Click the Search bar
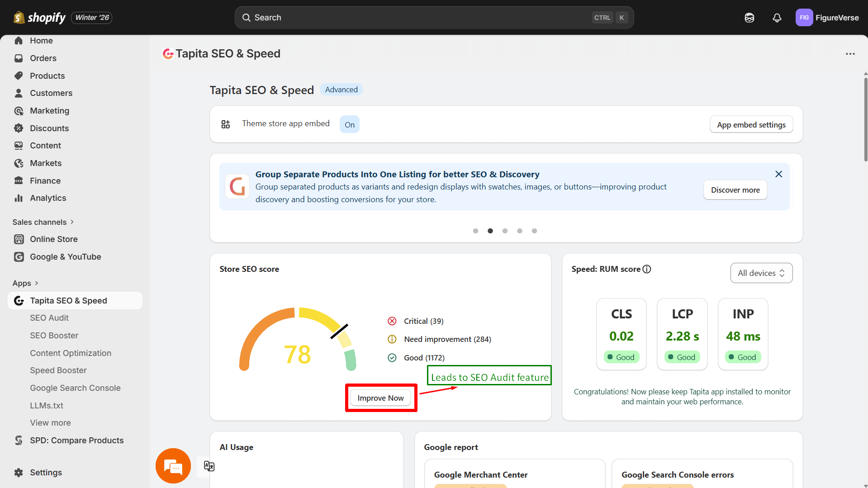868x488 pixels. click(434, 18)
